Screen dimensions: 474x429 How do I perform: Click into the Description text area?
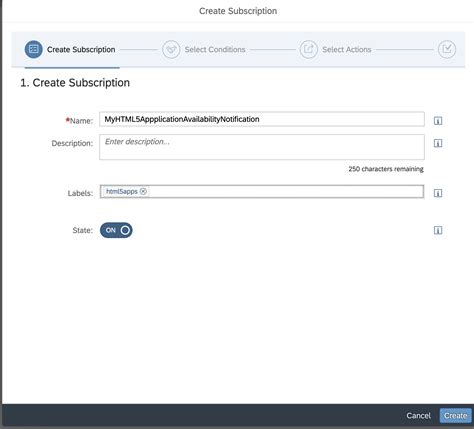[x=262, y=147]
